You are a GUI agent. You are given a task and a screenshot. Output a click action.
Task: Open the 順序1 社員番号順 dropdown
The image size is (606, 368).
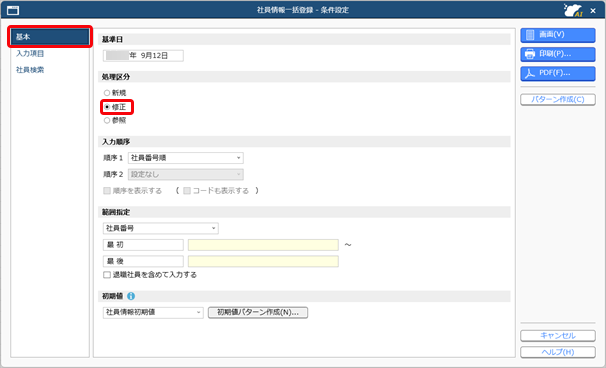click(x=186, y=158)
